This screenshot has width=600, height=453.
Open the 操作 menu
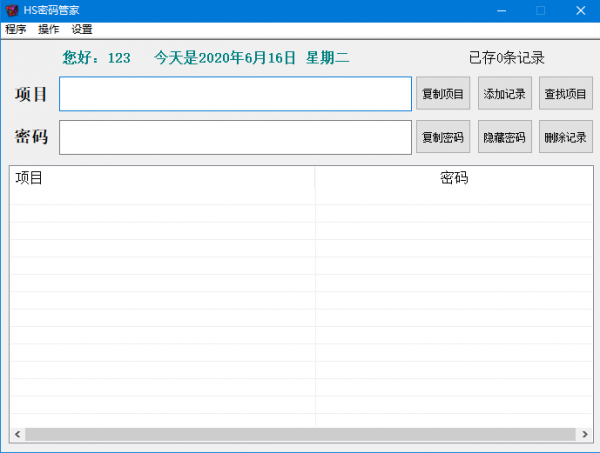click(x=49, y=29)
